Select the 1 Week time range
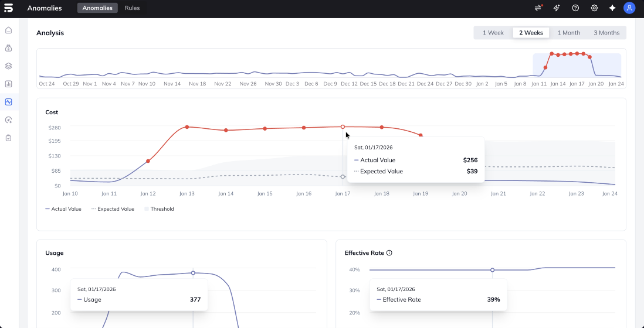 493,33
